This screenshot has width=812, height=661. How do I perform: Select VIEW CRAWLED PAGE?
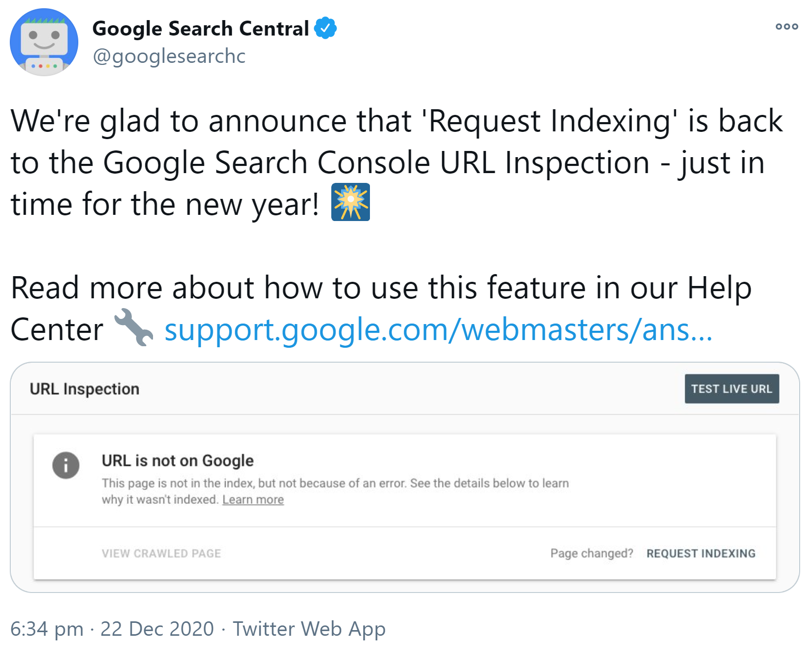click(161, 553)
